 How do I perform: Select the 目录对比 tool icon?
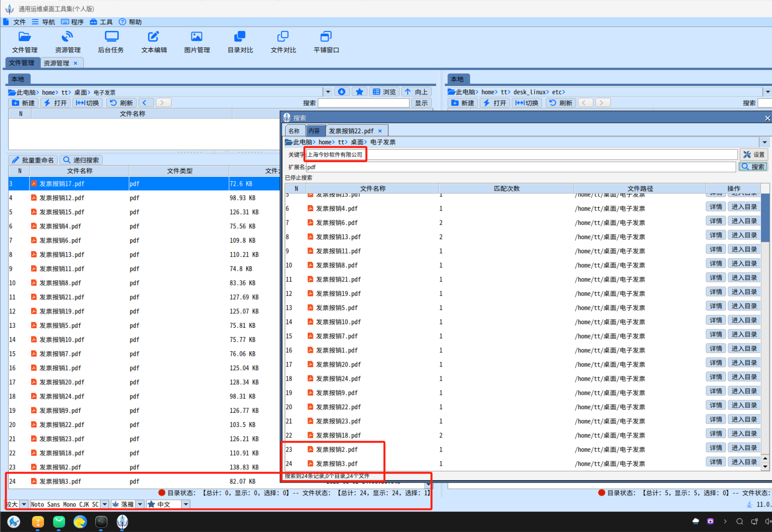[240, 37]
